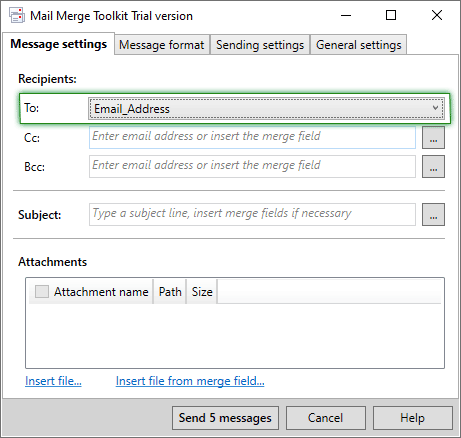Sort by Attachment name column header

(x=101, y=292)
